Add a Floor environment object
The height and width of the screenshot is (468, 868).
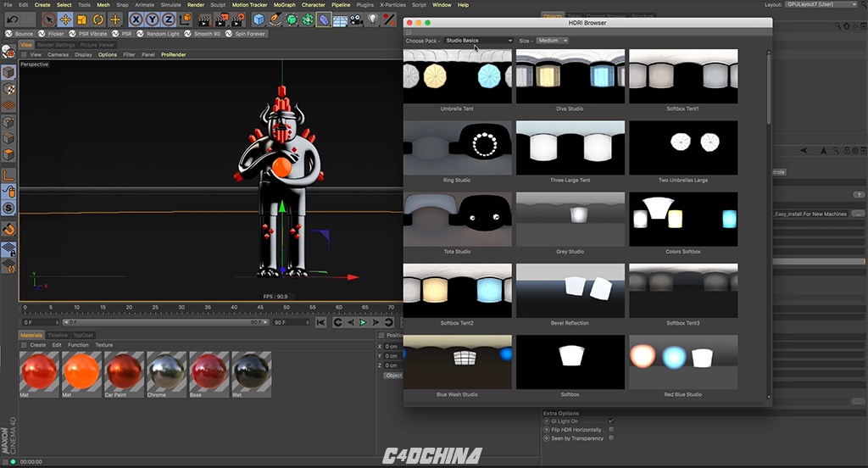340,20
